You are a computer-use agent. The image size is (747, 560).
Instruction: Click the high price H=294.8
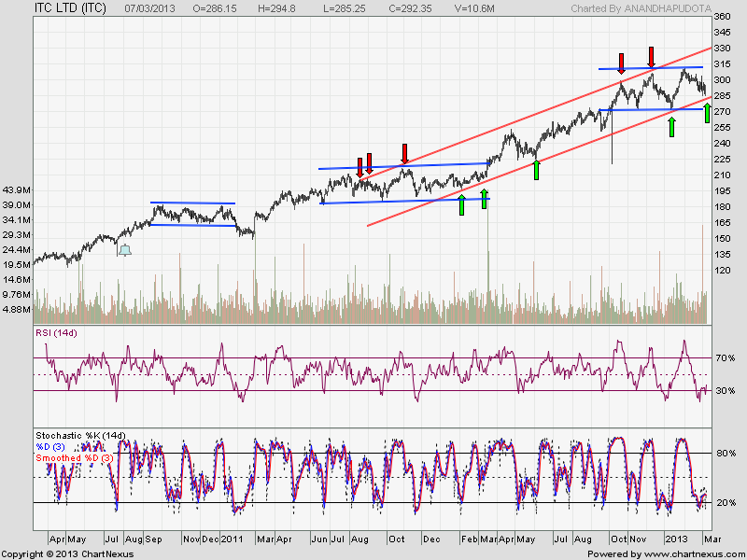276,8
